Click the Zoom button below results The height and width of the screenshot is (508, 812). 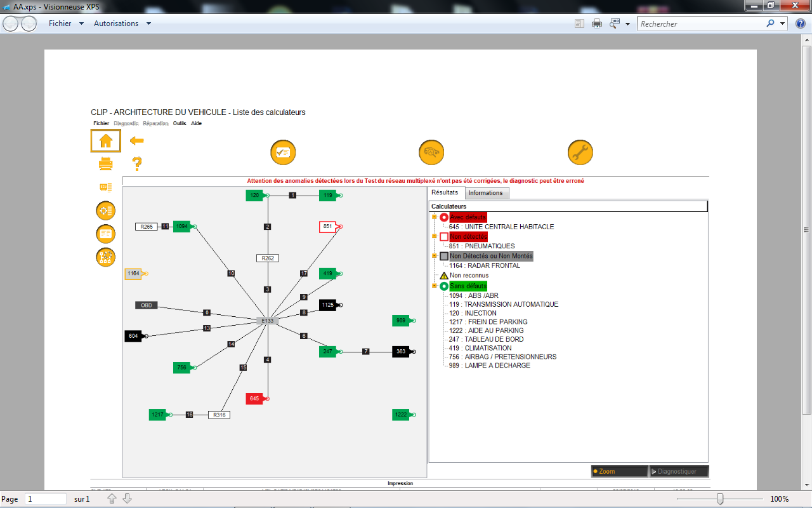click(x=619, y=471)
